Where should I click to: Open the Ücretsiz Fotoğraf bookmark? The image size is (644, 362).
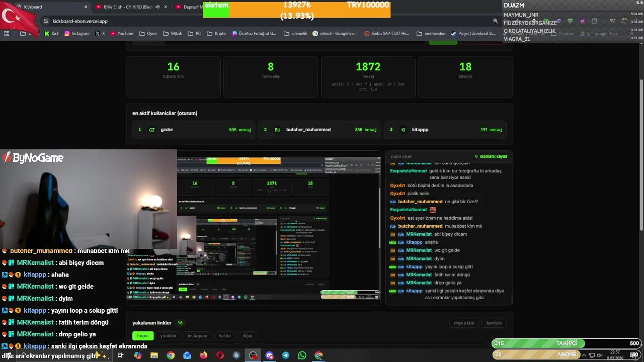click(x=254, y=34)
